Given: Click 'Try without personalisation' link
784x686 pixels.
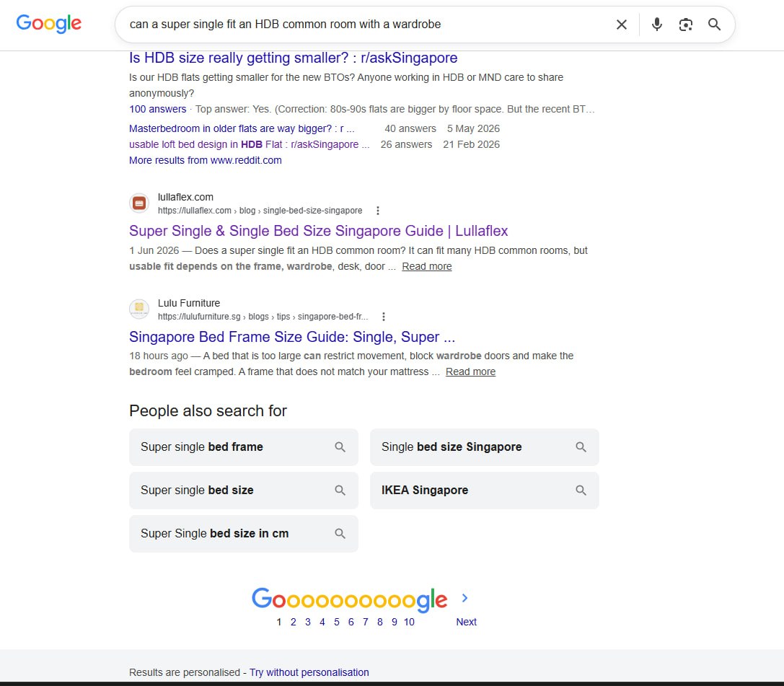Looking at the screenshot, I should [x=309, y=672].
